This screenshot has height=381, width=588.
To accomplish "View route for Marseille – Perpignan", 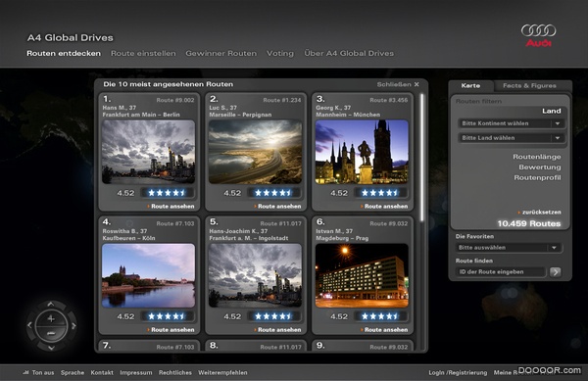I will pos(277,207).
